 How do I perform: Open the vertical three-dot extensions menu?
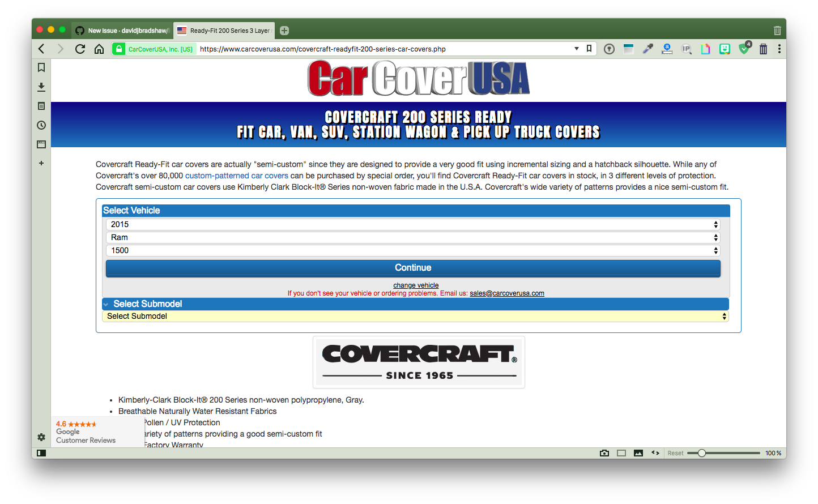779,49
